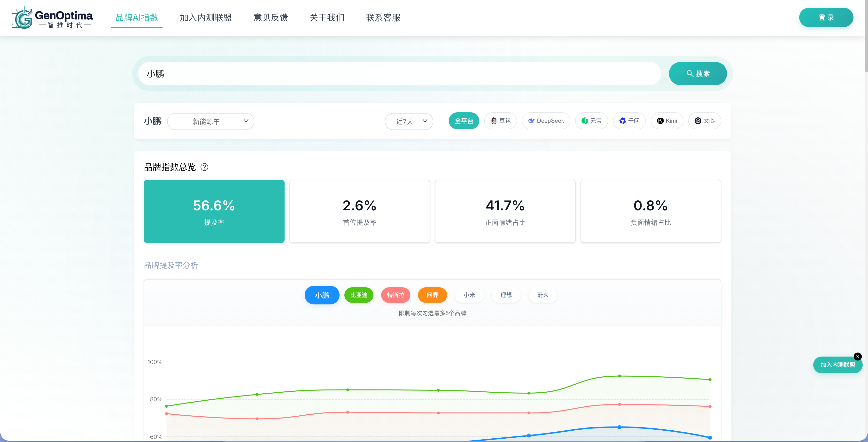Screen dimensions: 868x442
Task: Click the 100% axis label
Action: (155, 362)
